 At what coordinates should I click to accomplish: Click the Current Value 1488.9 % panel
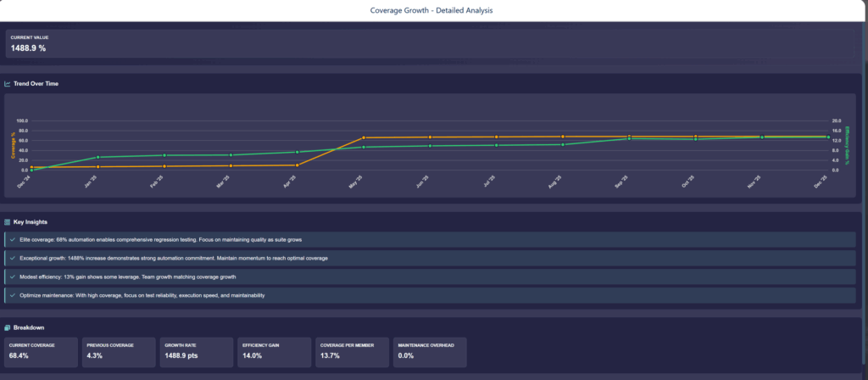pyautogui.click(x=434, y=44)
